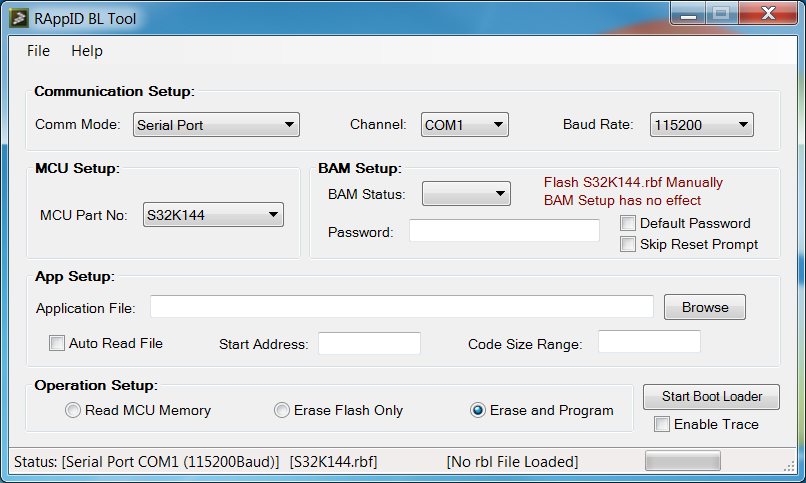Click the 'BAM Setup has no effect' text
The height and width of the screenshot is (483, 806).
pyautogui.click(x=622, y=200)
